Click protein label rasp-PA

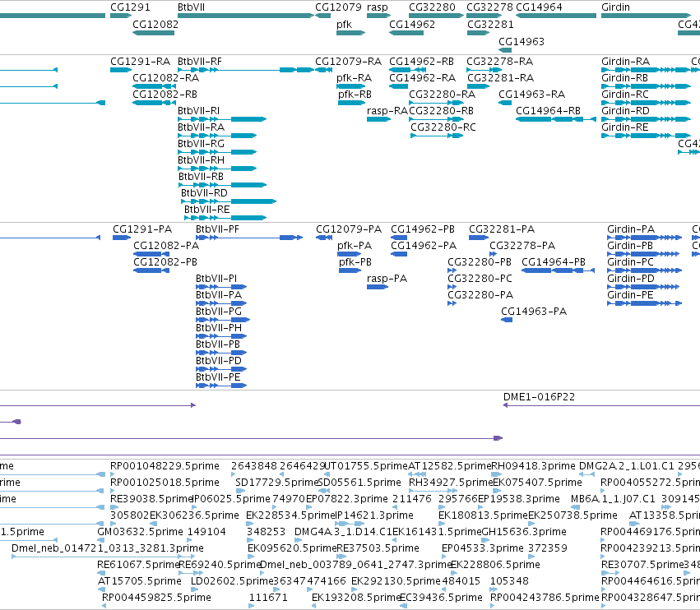tap(387, 279)
